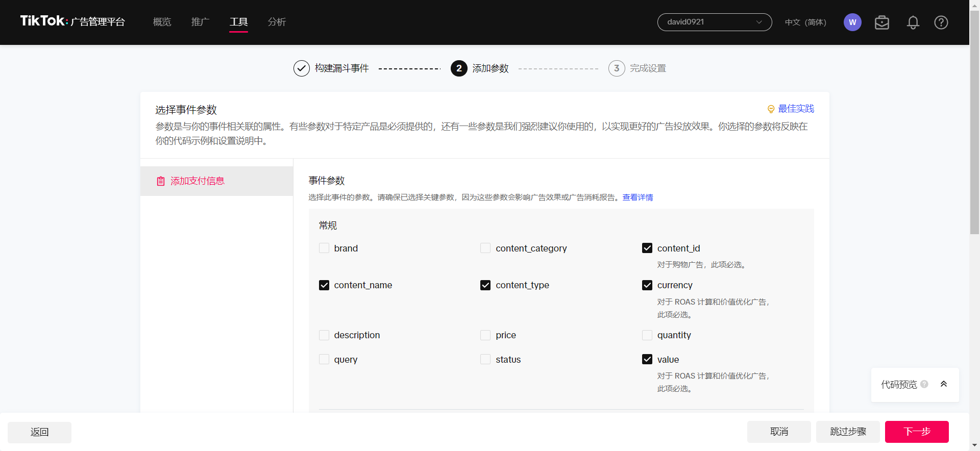Uncheck the value checkbox
The height and width of the screenshot is (451, 980).
[x=647, y=360]
